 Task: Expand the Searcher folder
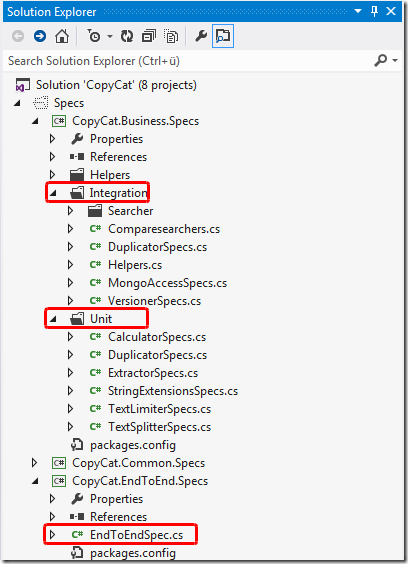click(x=71, y=211)
